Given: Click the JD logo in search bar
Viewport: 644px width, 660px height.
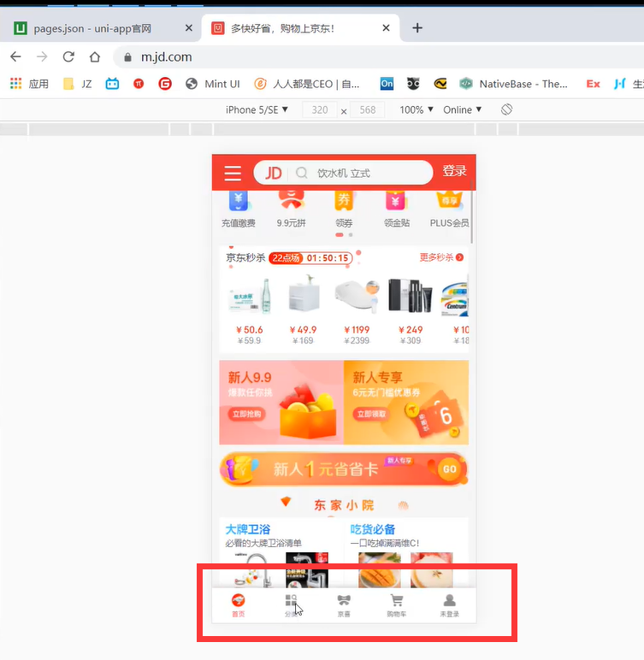Looking at the screenshot, I should (x=273, y=173).
